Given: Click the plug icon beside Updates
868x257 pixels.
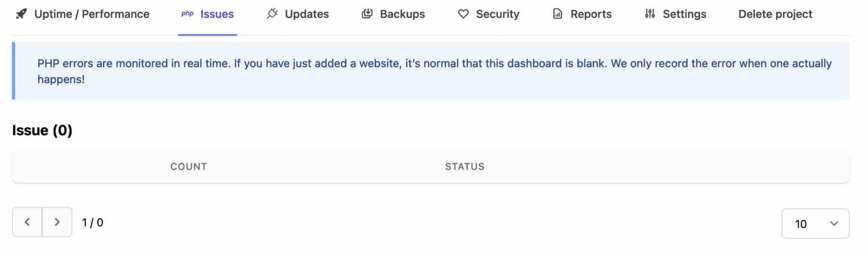Looking at the screenshot, I should coord(273,14).
